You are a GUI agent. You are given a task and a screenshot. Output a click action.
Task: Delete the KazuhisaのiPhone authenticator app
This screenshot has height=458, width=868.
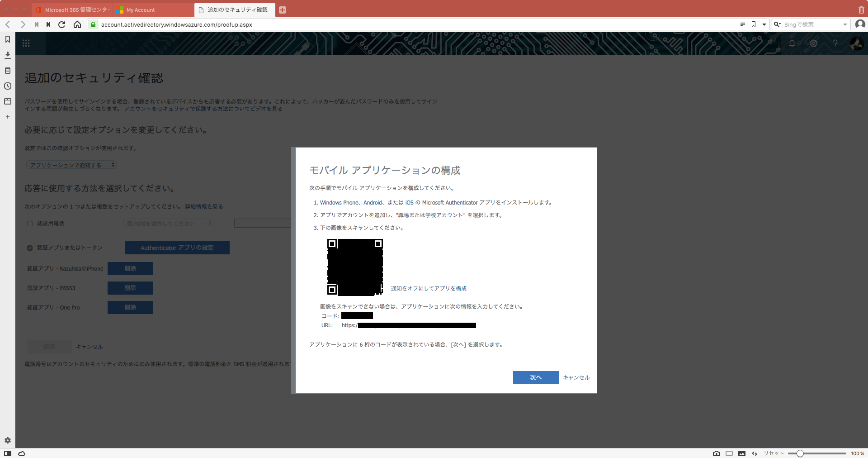pyautogui.click(x=130, y=269)
